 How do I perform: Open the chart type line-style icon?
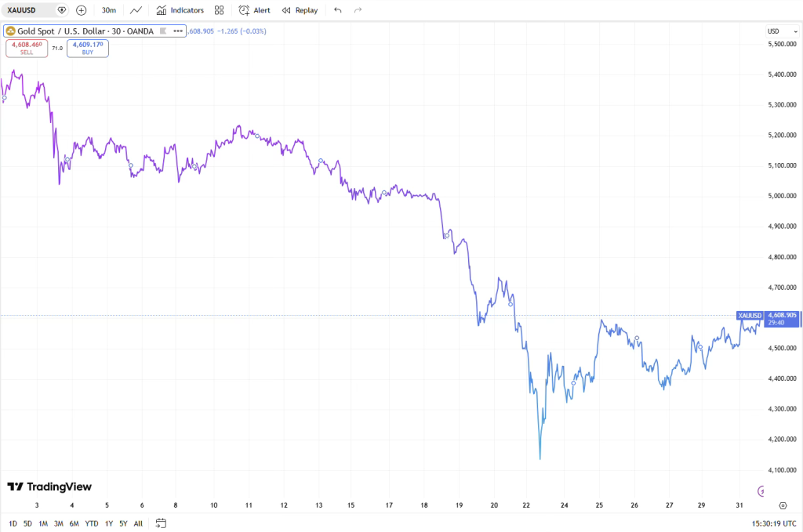(x=136, y=10)
